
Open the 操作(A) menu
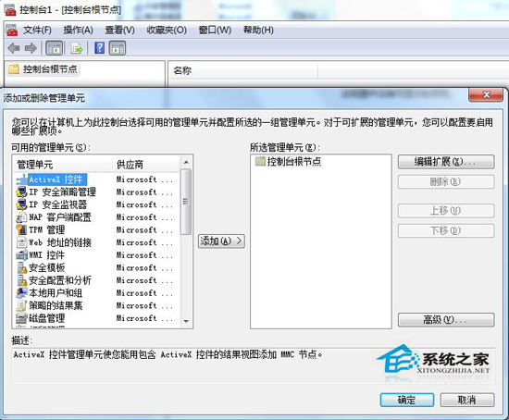click(79, 31)
